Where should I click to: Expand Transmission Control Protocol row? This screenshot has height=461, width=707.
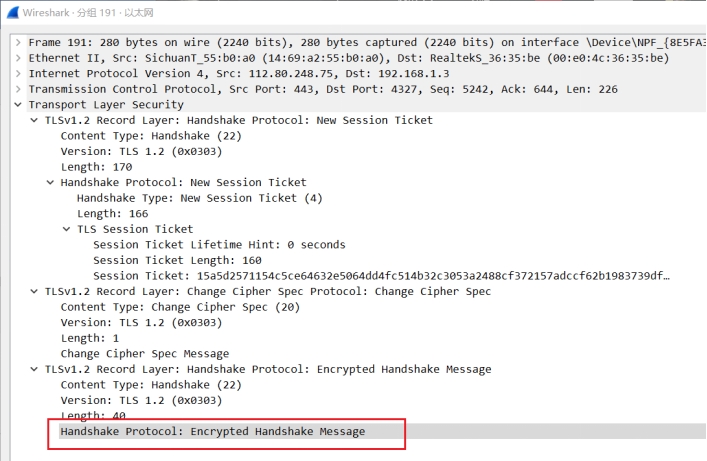[18, 89]
